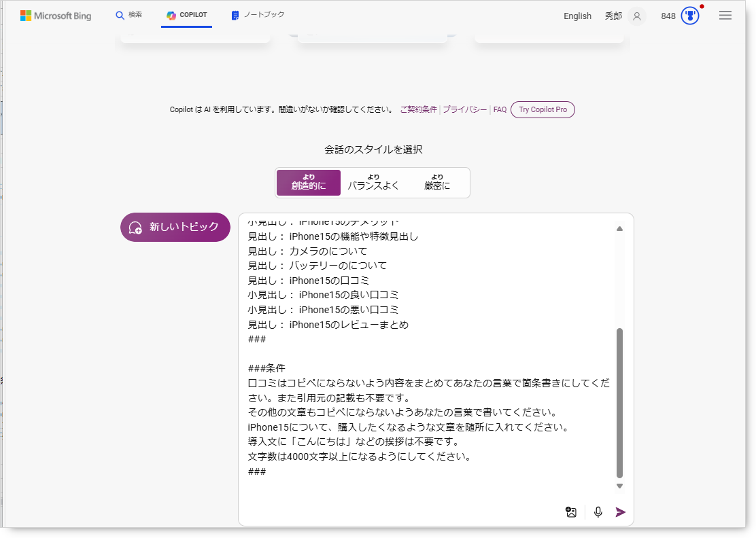The image size is (756, 538).
Task: Click the 848 rewards points count
Action: [x=668, y=16]
